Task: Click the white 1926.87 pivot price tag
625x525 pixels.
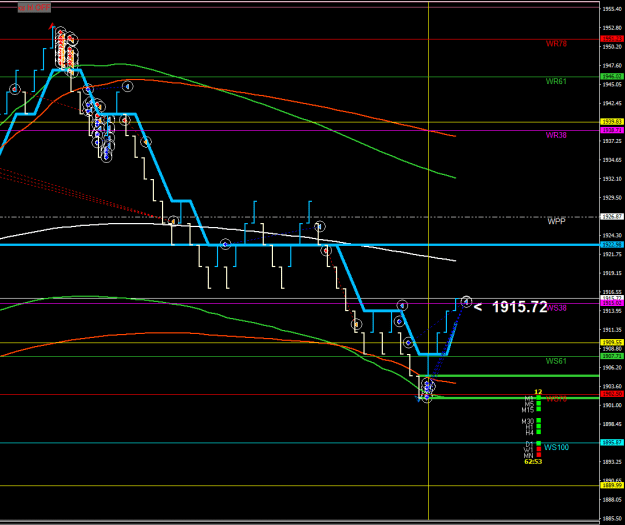Action: (x=612, y=217)
